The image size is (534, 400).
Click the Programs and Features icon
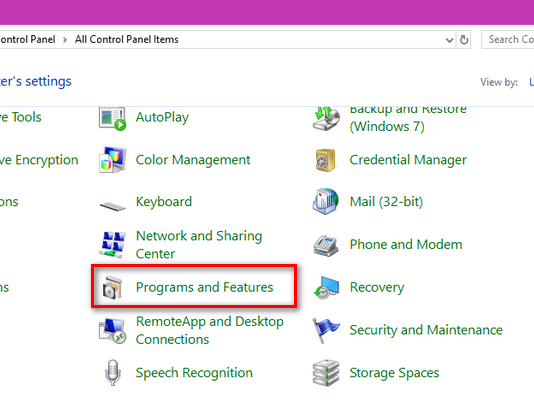(112, 288)
